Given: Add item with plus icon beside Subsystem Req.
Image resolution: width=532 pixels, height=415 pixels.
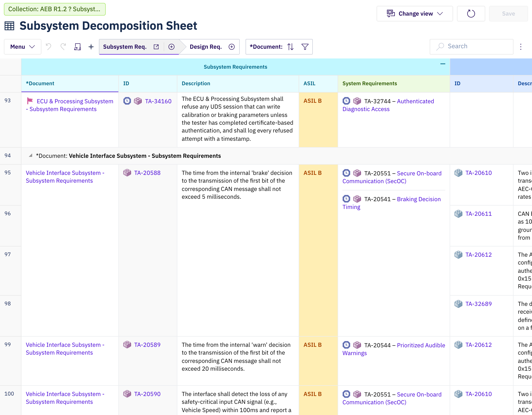Looking at the screenshot, I should (x=171, y=47).
